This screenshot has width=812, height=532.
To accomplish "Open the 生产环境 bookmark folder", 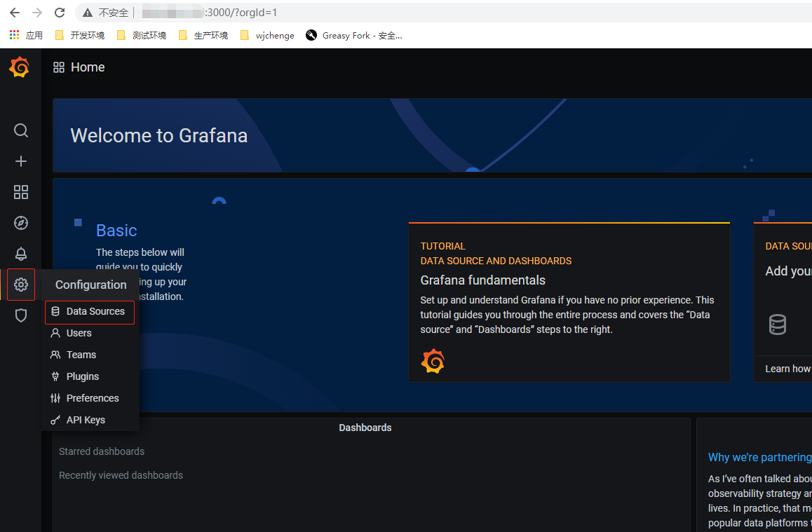I will coord(203,35).
